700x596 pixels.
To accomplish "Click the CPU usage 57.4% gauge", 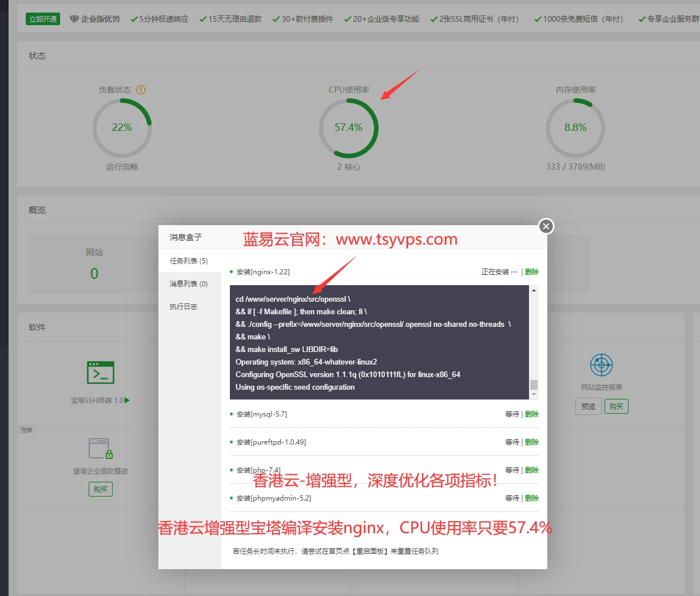I will pyautogui.click(x=348, y=127).
